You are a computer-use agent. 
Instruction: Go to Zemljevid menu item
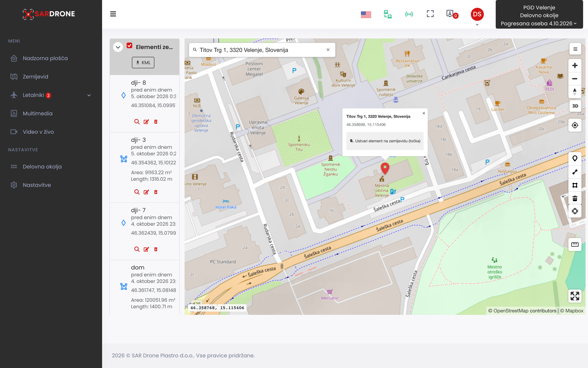[35, 77]
